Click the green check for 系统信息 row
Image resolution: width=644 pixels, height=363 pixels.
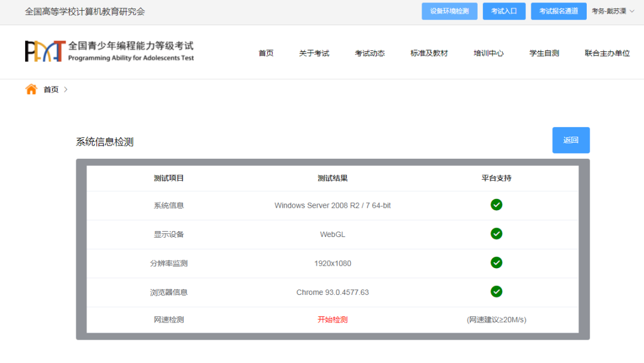pos(496,205)
